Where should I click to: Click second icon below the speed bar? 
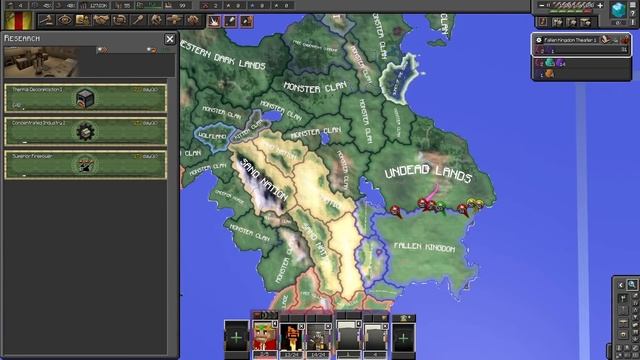[557, 22]
